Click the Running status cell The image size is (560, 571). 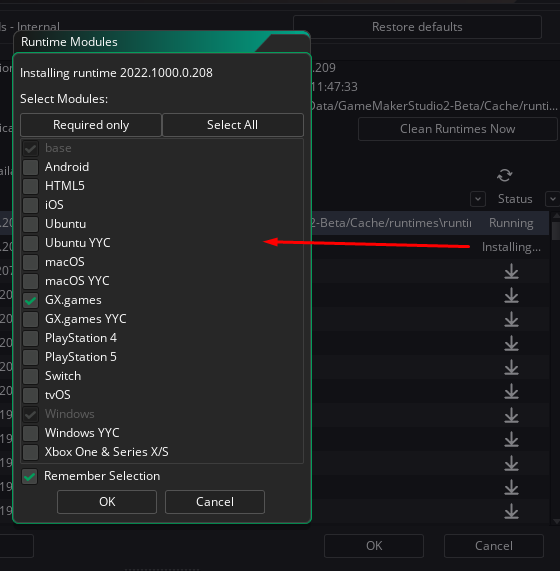point(511,223)
